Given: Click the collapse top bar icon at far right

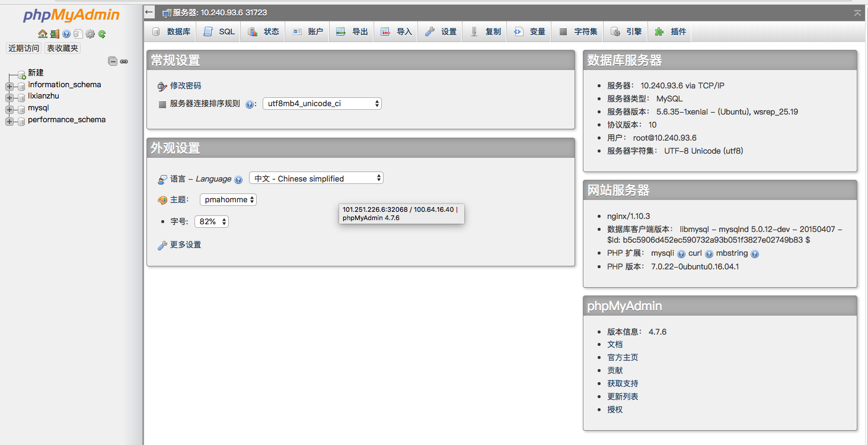Looking at the screenshot, I should click(x=857, y=12).
